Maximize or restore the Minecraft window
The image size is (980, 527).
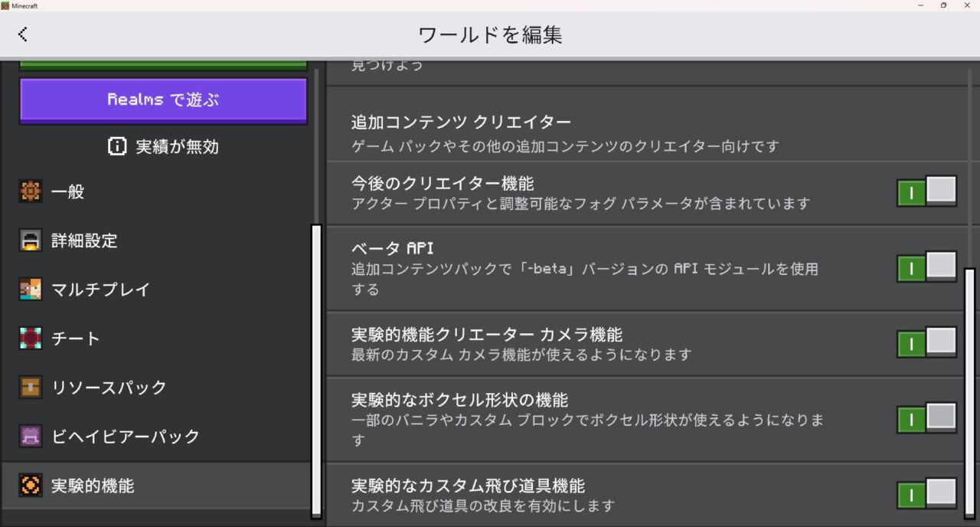click(943, 5)
